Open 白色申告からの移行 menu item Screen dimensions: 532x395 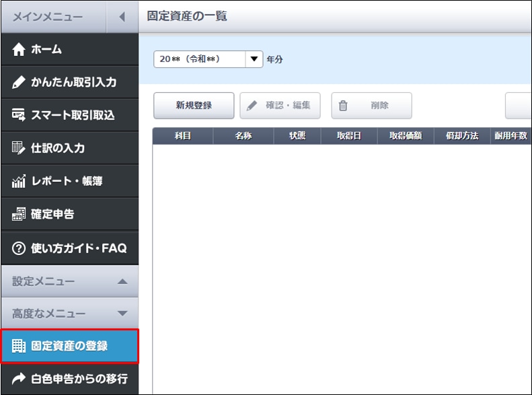pos(69,379)
